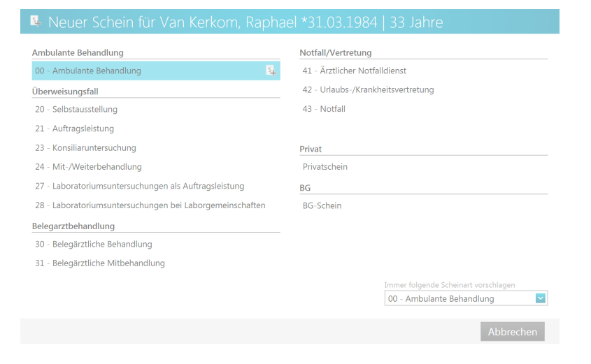This screenshot has height=364, width=591.
Task: Cancel the dialog with Abbrechen
Action: (512, 332)
